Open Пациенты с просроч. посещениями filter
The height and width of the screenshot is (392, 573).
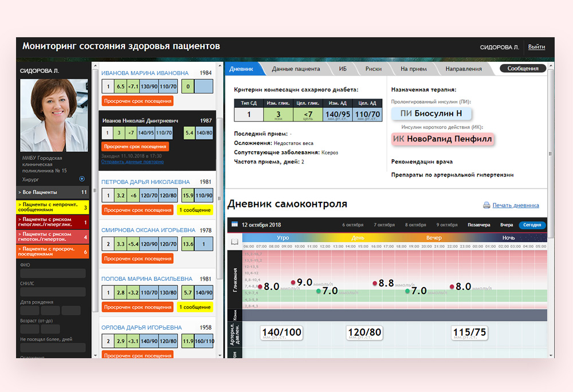tap(53, 252)
